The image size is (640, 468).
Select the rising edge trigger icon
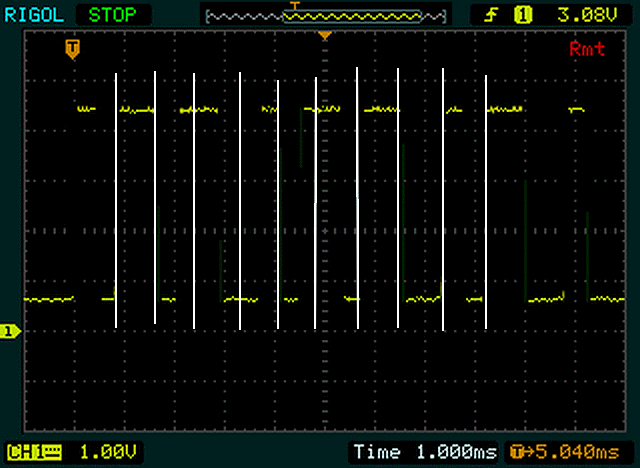point(491,15)
